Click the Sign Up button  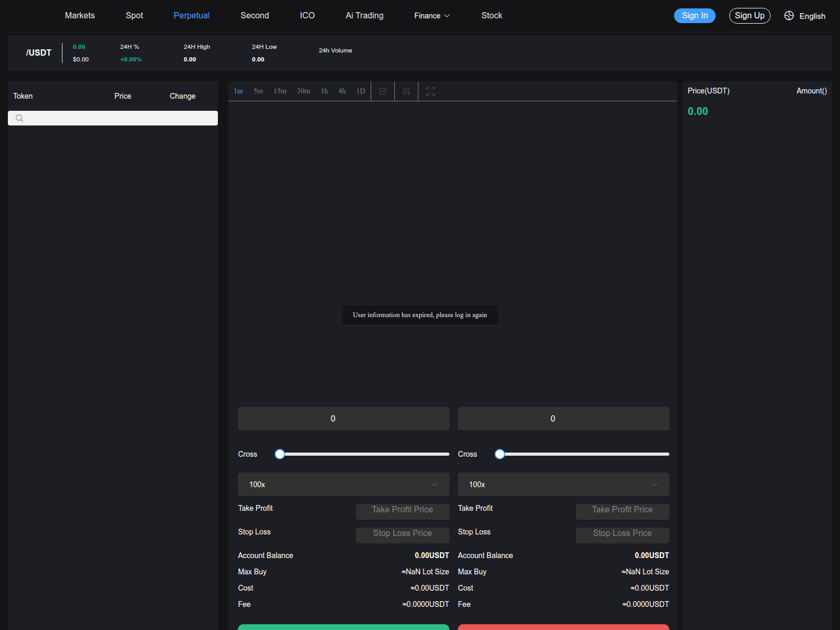click(x=750, y=16)
